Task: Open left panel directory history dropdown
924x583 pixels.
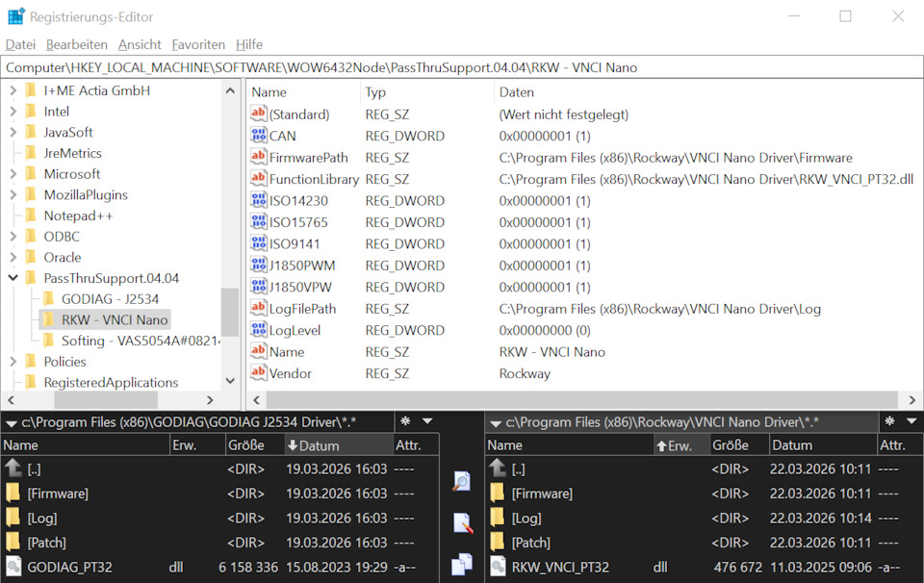Action: (x=427, y=421)
